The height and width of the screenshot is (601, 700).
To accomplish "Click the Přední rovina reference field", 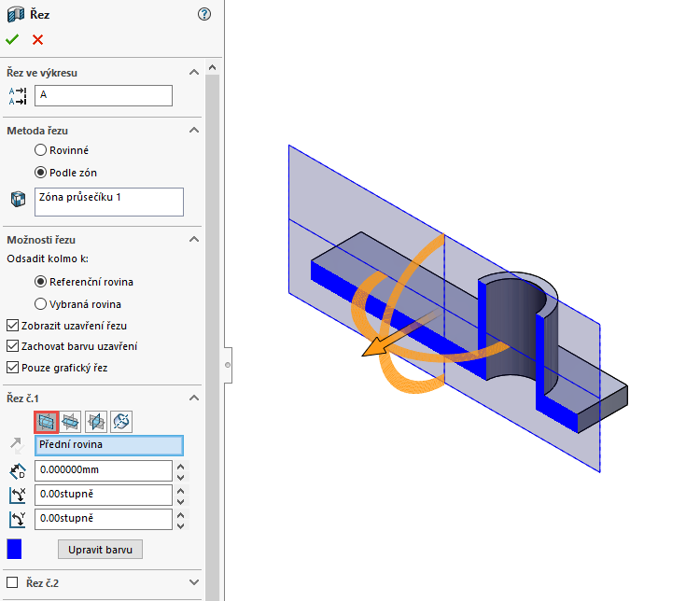I will coord(109,445).
